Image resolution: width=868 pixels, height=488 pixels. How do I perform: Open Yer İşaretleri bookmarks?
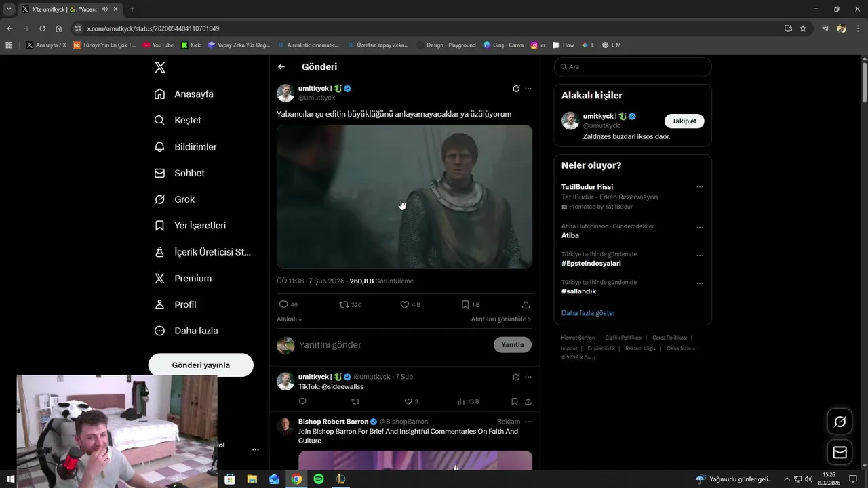[x=190, y=226]
